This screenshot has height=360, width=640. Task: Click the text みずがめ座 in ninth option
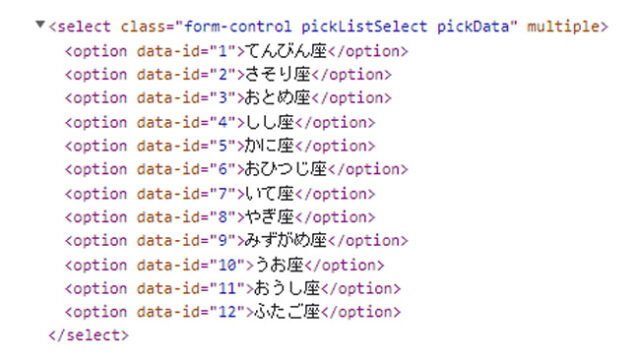(286, 240)
